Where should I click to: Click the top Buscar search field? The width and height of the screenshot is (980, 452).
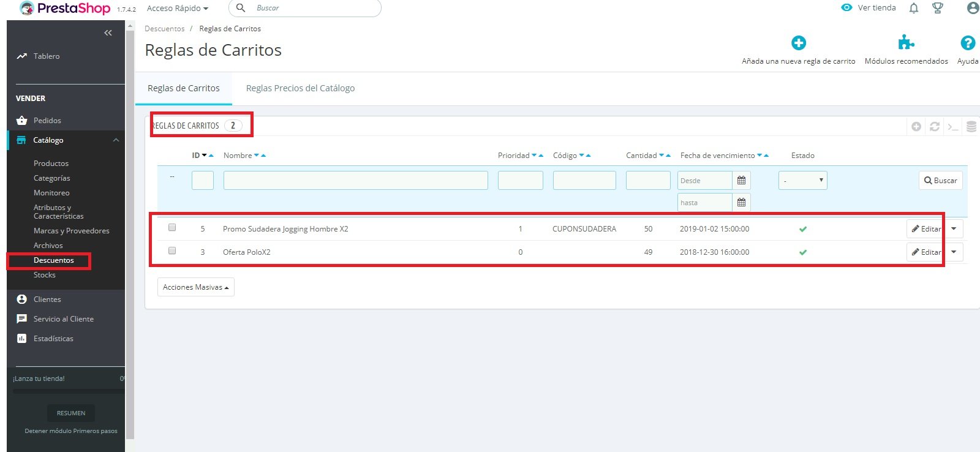304,8
